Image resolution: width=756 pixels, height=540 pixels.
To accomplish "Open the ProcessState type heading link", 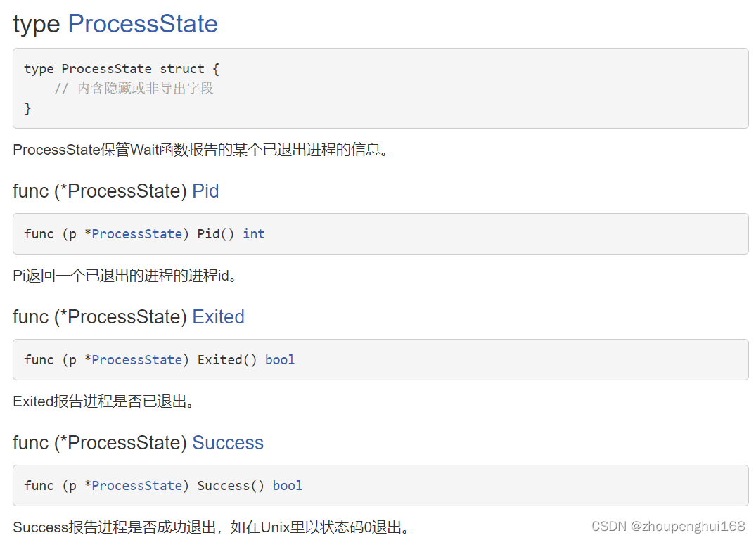I will (143, 24).
